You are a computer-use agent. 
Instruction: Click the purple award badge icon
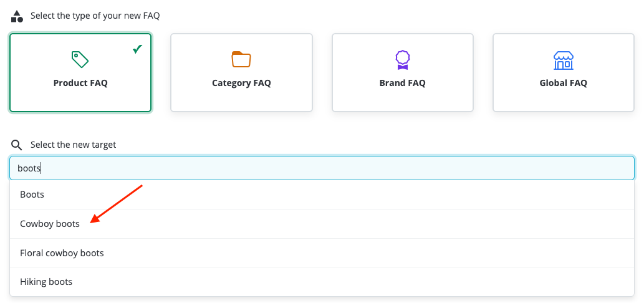[x=402, y=60]
